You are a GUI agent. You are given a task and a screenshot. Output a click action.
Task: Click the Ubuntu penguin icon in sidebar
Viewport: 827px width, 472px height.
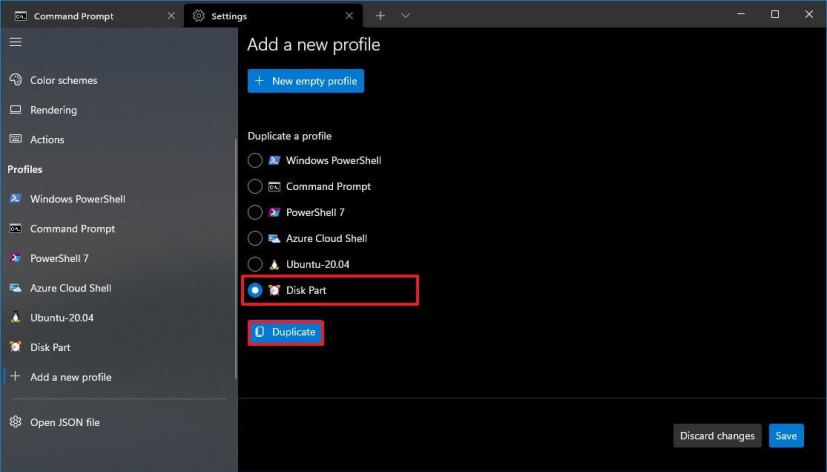[x=16, y=317]
